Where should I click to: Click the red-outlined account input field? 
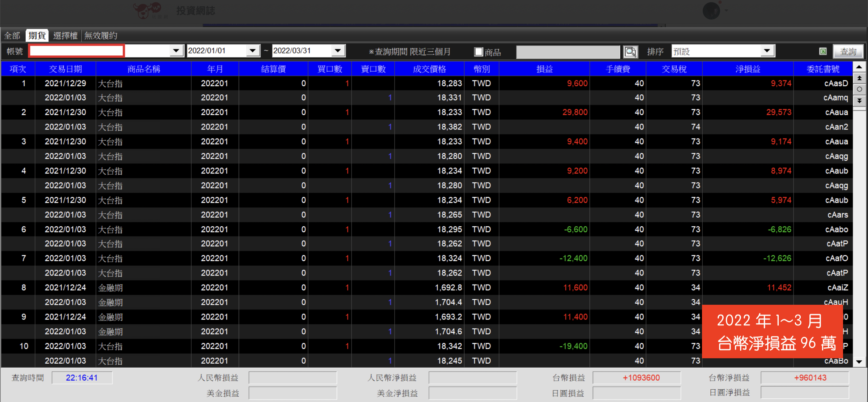(x=77, y=51)
